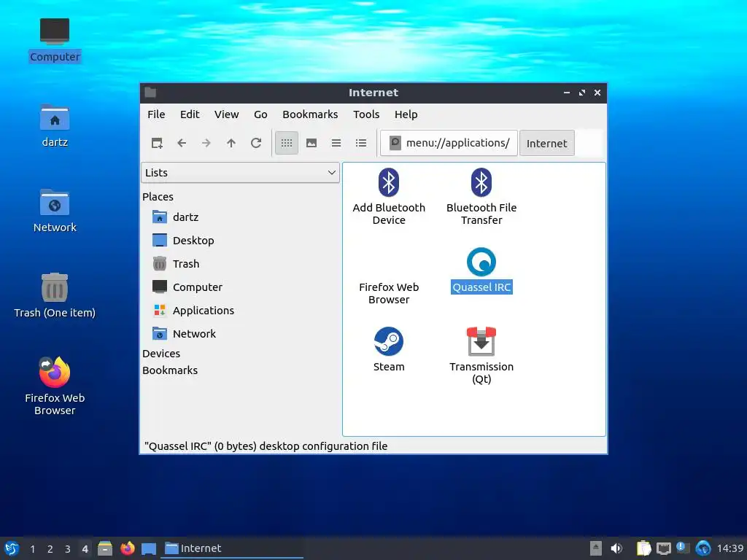Click the Internet window taskbar button
Viewport: 747px width, 560px height.
click(x=233, y=548)
